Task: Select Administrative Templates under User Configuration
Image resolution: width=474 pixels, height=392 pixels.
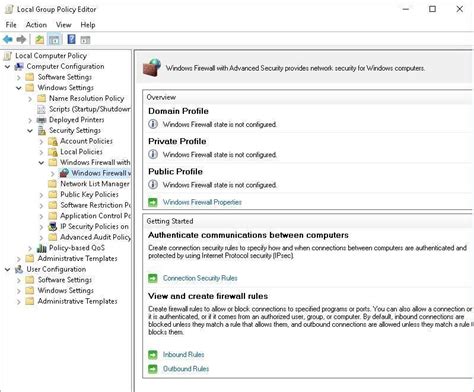Action: [77, 301]
